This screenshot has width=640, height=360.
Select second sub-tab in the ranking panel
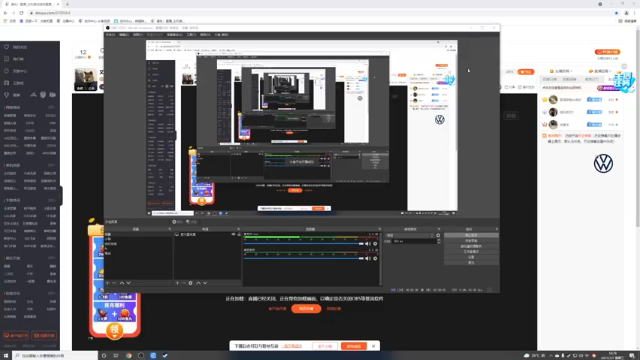[570, 79]
